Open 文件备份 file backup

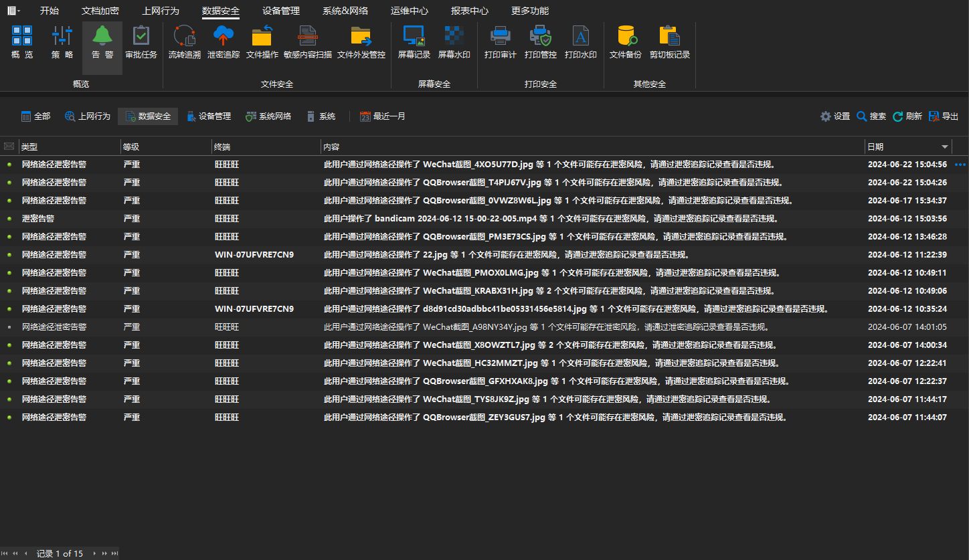(626, 42)
